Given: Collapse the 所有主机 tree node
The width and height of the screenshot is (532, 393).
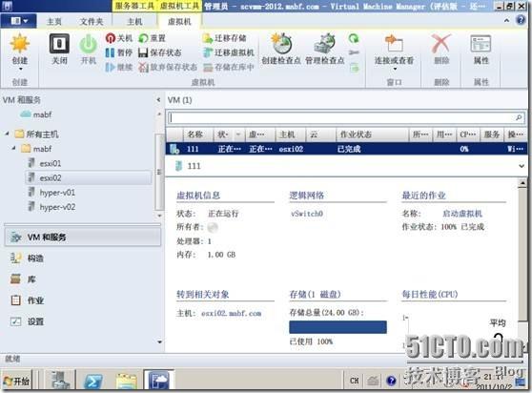Looking at the screenshot, I should click(7, 134).
